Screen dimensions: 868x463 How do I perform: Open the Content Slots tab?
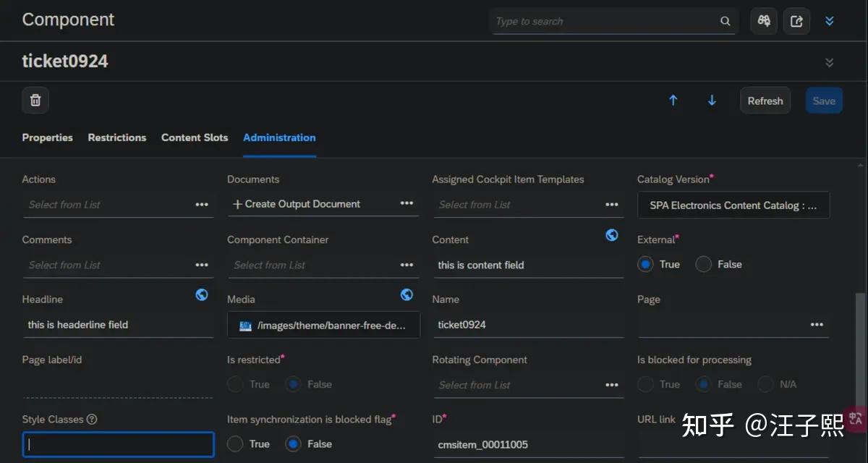coord(195,137)
